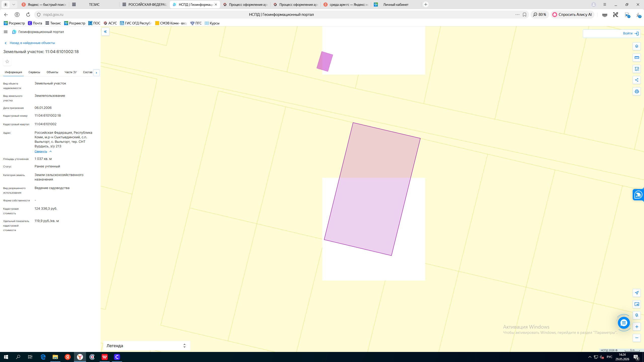Click the map identify tool below overview

click(637, 315)
